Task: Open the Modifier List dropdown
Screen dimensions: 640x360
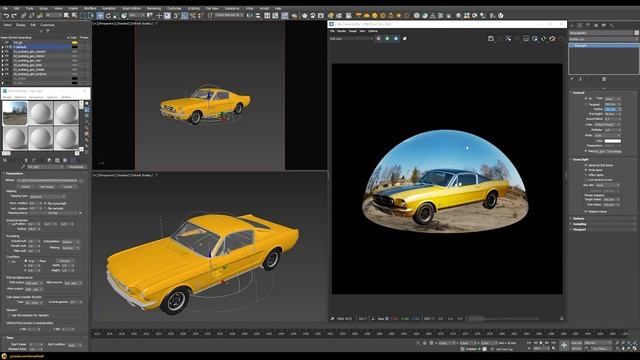Action: pyautogui.click(x=603, y=39)
